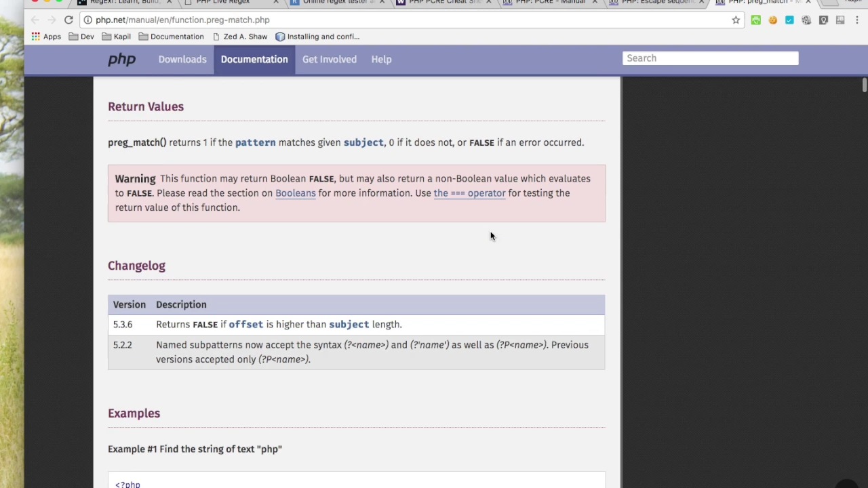
Task: Click the Warning label text
Action: [135, 179]
